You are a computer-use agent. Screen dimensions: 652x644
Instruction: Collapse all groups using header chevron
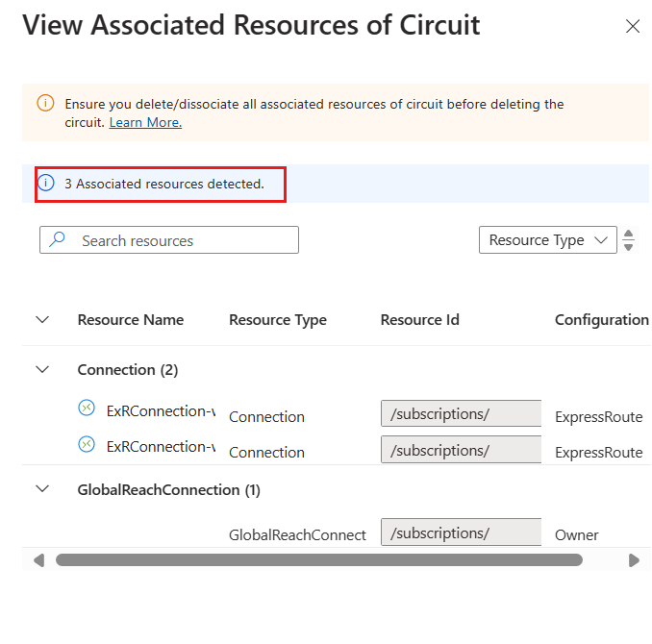pos(42,320)
